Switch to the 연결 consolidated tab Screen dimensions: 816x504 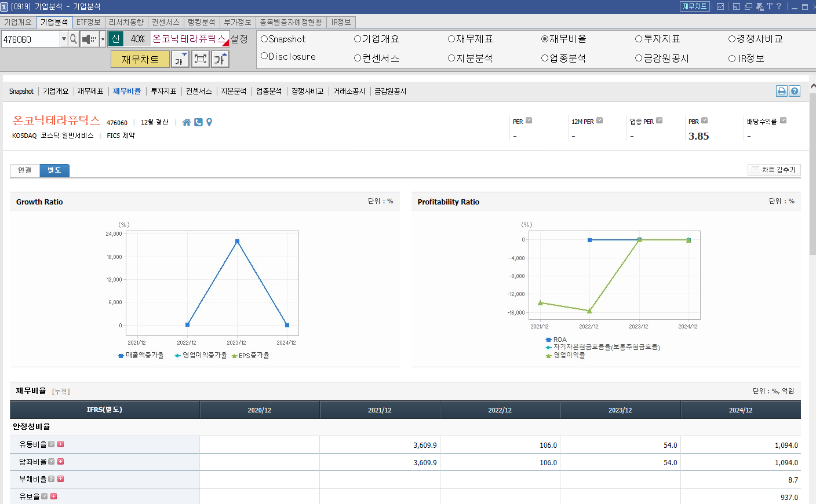pyautogui.click(x=25, y=170)
